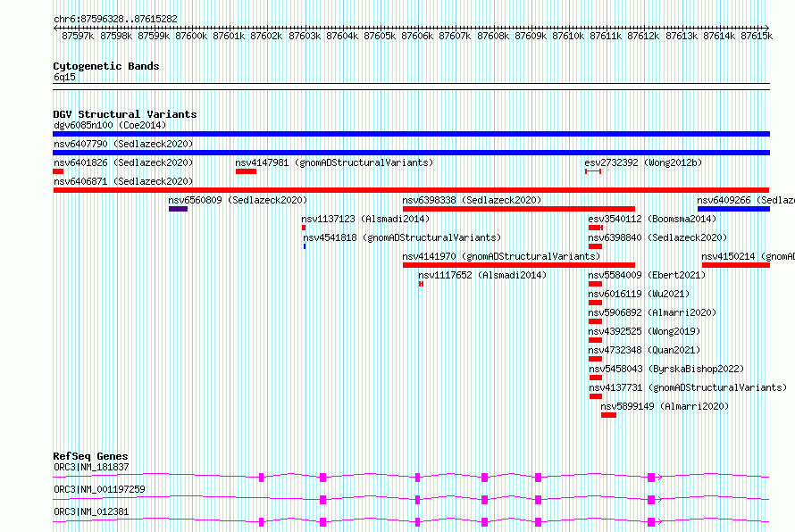Open nsv1137123 (Alsmadi2014) label
Screen dimensions: 795x532
click(365, 219)
